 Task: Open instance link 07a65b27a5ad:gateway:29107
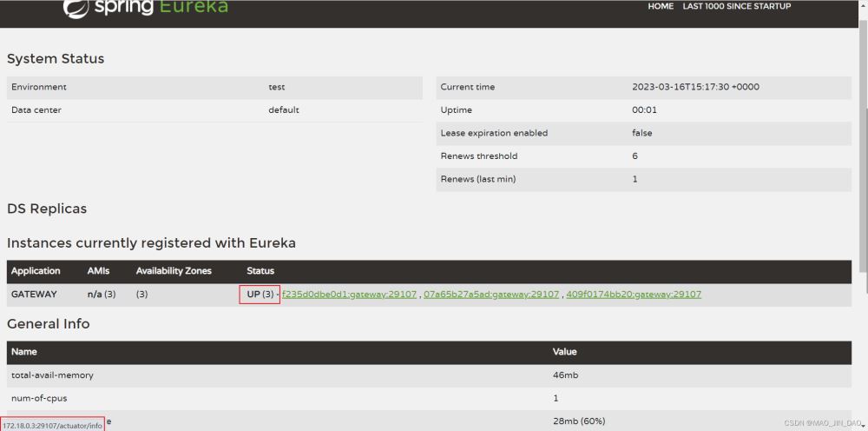491,295
